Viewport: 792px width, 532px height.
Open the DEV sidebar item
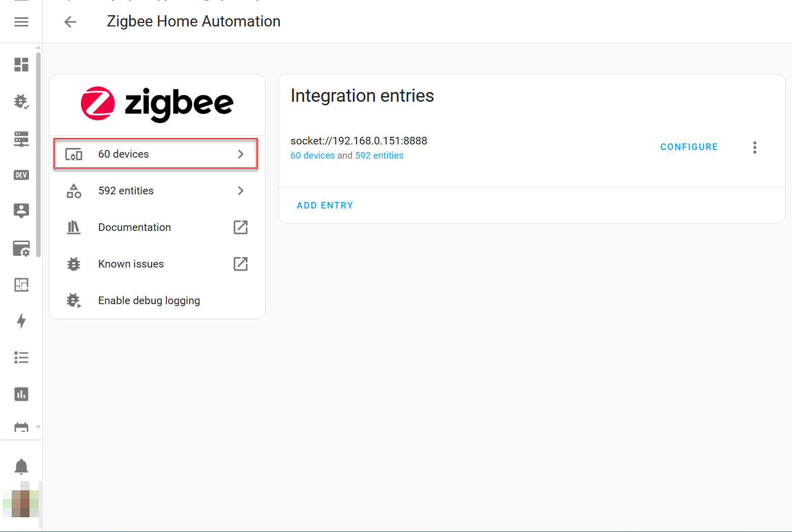click(21, 175)
